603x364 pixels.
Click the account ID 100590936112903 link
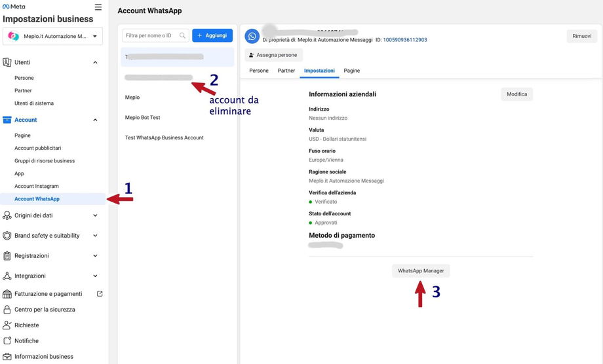(405, 40)
